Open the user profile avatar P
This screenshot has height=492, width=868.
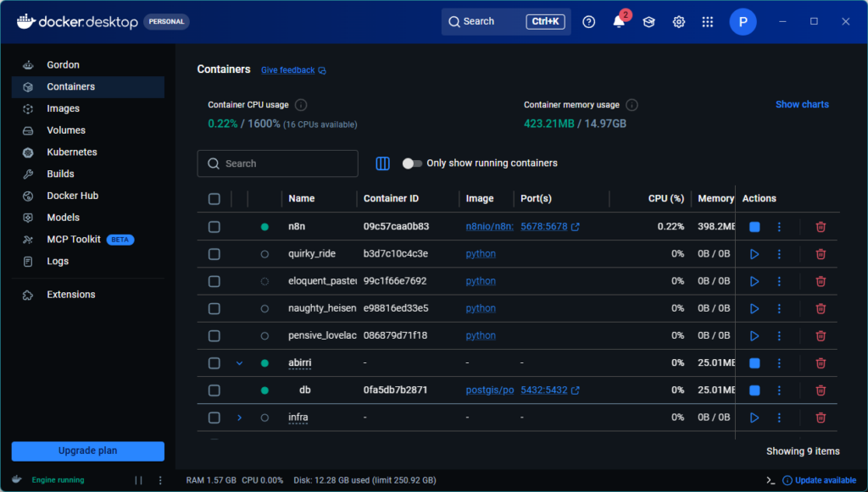pos(743,21)
